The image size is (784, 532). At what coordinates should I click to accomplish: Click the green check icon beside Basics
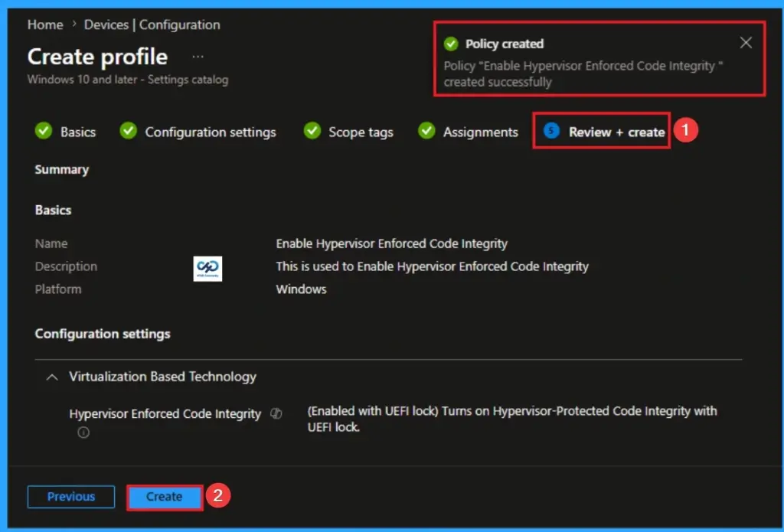click(x=44, y=130)
